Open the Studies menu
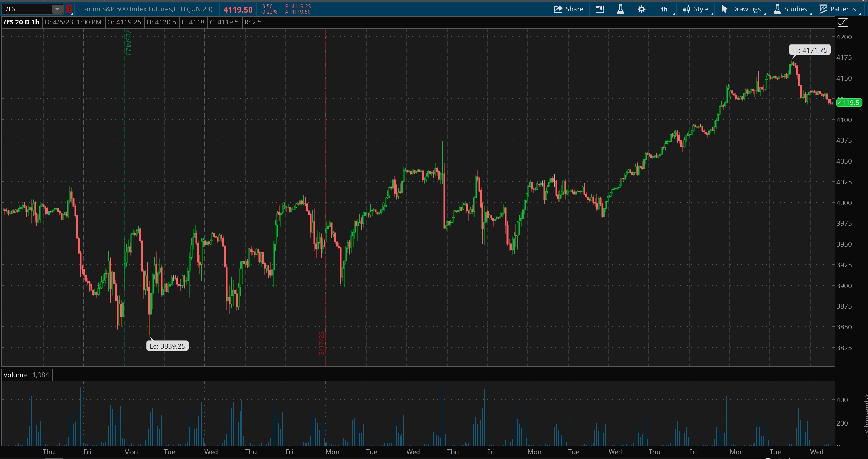868x459 pixels. [790, 9]
